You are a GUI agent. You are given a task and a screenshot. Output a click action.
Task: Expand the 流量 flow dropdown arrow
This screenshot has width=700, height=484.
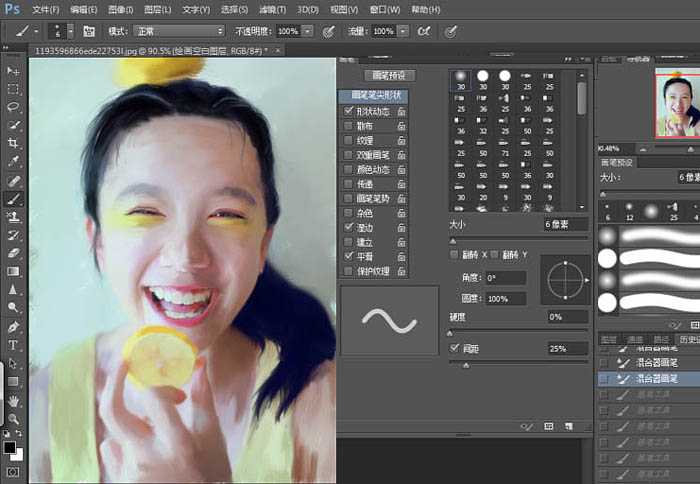(401, 32)
